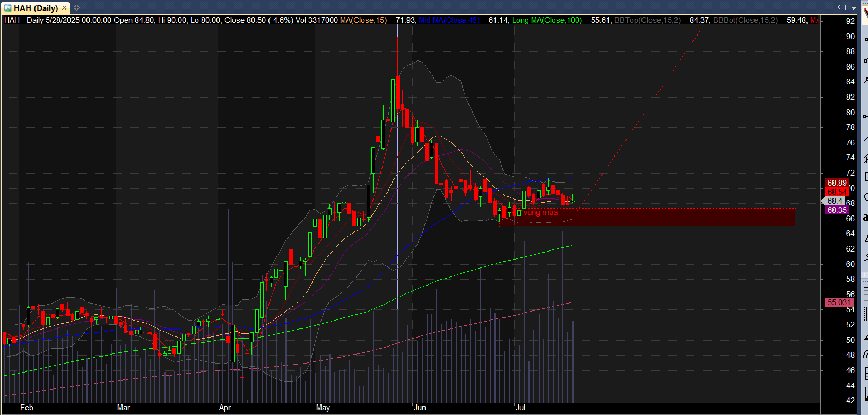Click the Jun label on the date axis
This screenshot has height=415, width=868.
[420, 408]
